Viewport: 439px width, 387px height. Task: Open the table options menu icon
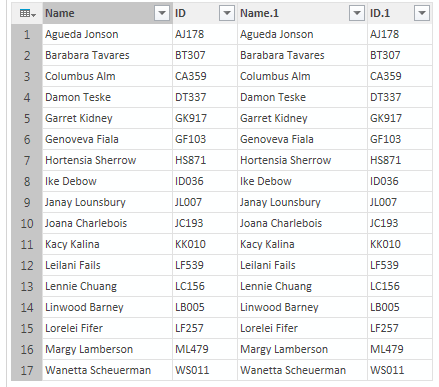point(27,13)
